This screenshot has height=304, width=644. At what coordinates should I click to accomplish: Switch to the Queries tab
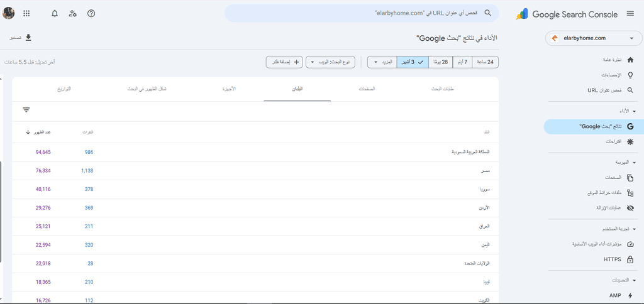point(443,89)
